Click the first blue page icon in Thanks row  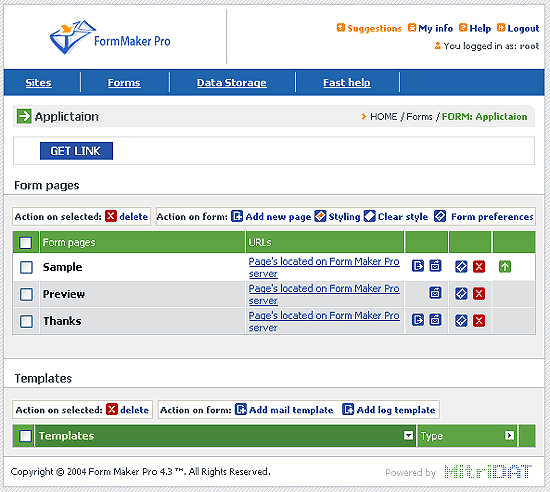coord(418,320)
